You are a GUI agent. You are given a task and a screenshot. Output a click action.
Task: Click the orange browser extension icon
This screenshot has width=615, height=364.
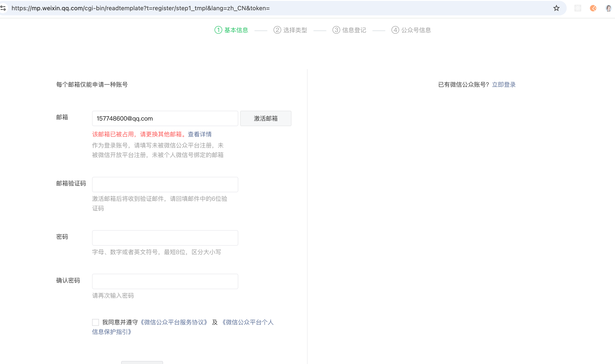[x=593, y=8]
